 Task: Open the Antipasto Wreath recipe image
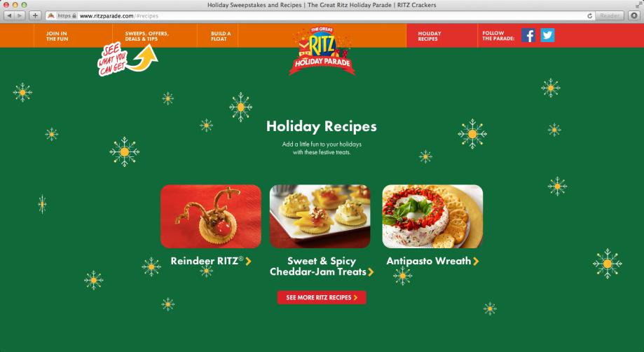tap(432, 217)
